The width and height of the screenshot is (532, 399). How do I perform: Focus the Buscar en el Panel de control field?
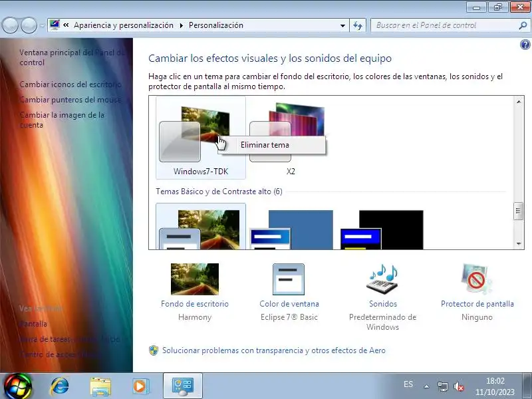[445, 25]
